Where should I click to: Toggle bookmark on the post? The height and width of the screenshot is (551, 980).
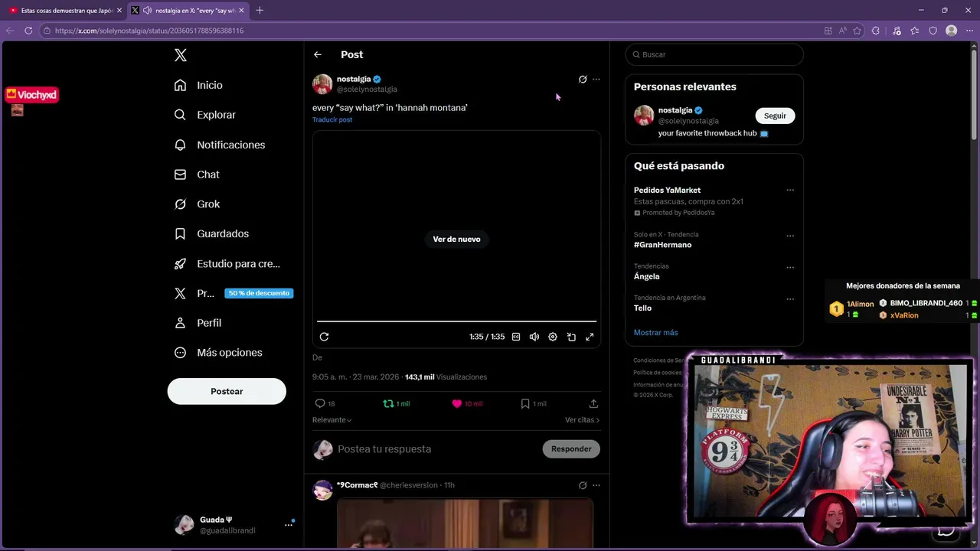coord(525,403)
